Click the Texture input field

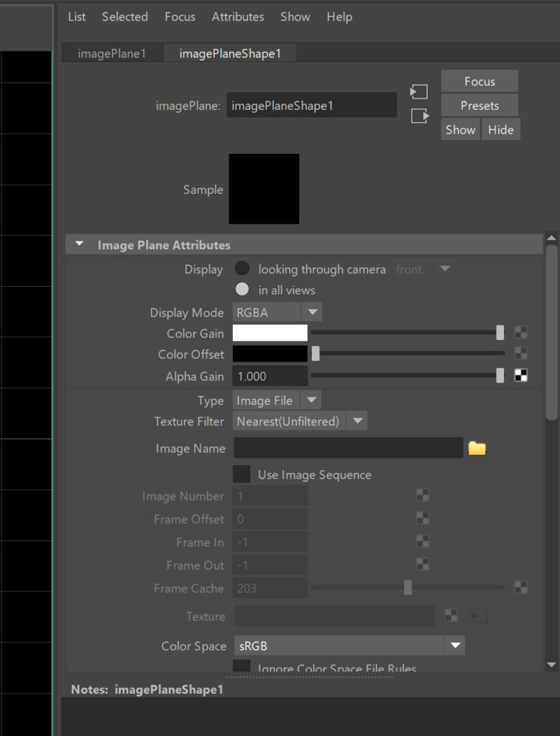click(334, 616)
